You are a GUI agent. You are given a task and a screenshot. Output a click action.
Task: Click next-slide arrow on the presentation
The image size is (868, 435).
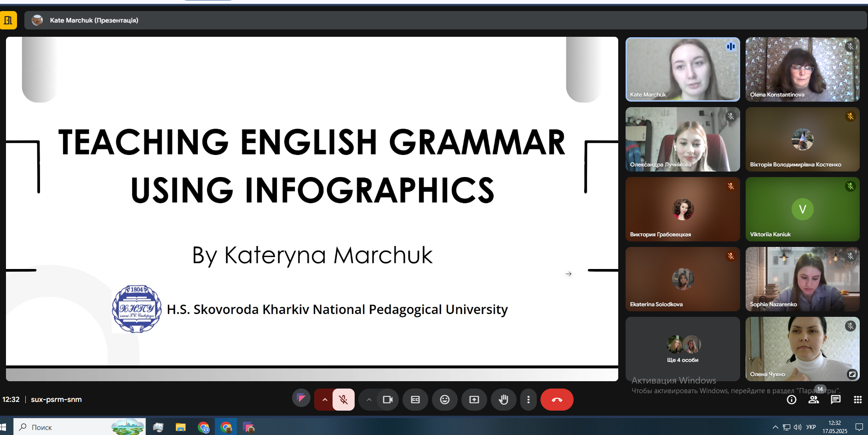569,274
